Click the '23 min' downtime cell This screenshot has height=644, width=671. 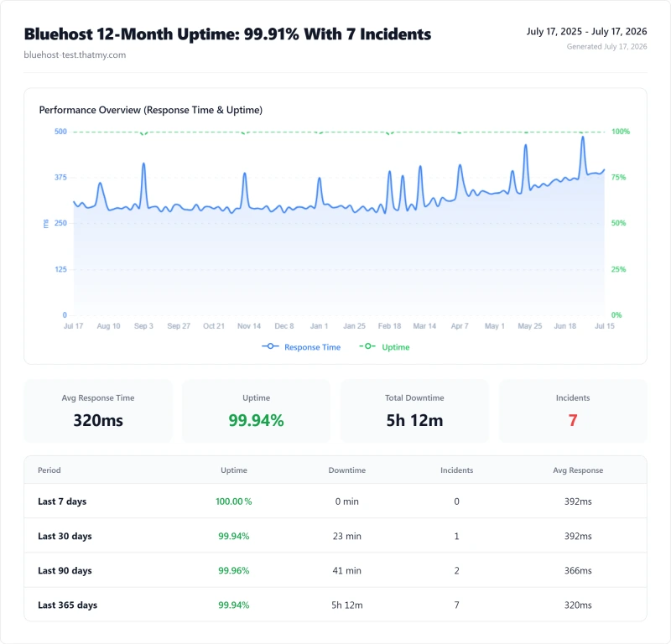point(347,536)
